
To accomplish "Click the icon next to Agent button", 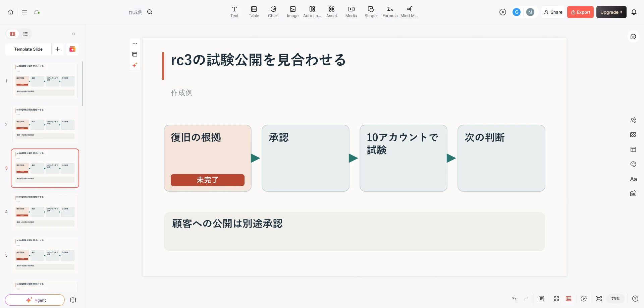I will tap(73, 300).
